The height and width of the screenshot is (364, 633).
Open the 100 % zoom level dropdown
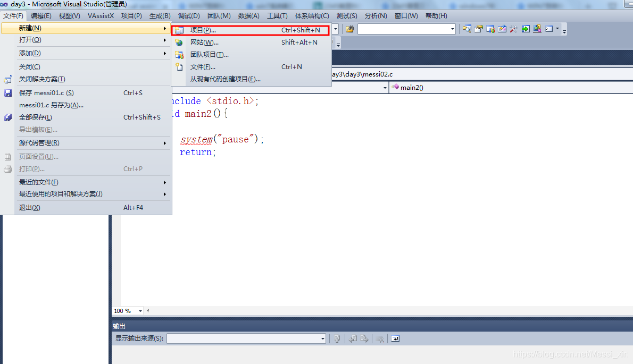coord(140,311)
